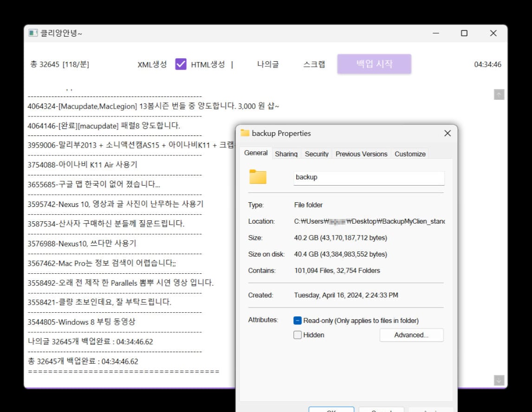This screenshot has height=412, width=532.
Task: Enable the Hidden attribute checkbox
Action: coord(298,335)
